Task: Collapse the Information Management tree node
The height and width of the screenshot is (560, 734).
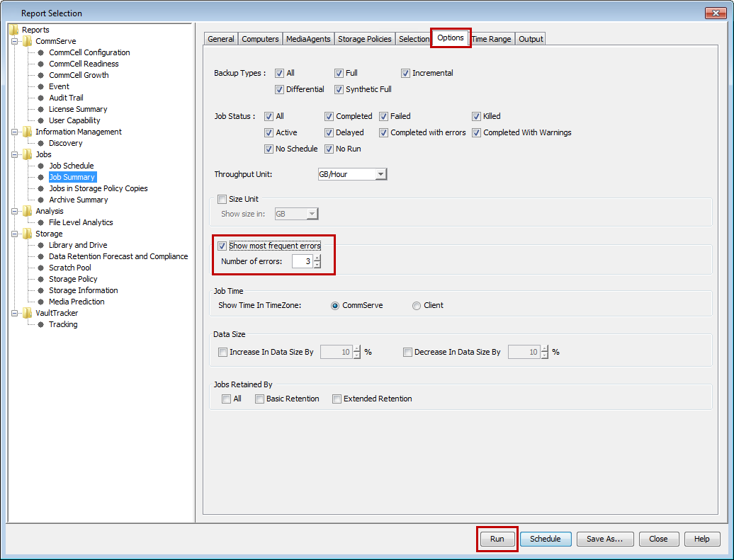Action: pyautogui.click(x=14, y=132)
